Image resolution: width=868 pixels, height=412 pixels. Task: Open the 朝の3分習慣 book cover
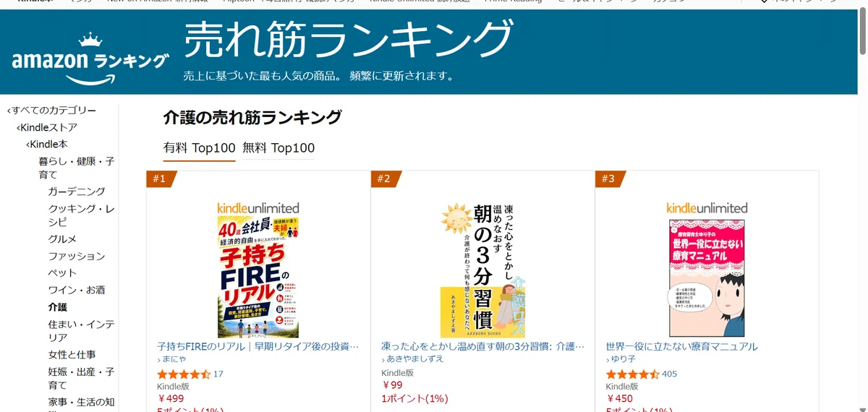pos(482,270)
